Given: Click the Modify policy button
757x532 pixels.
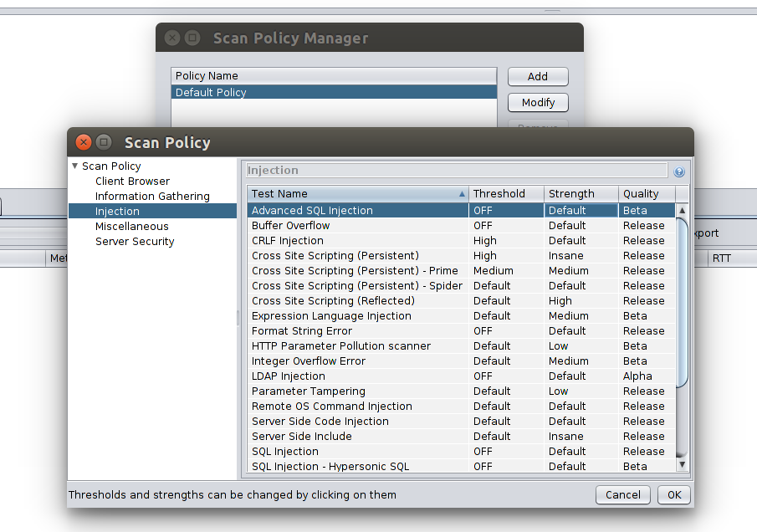Looking at the screenshot, I should click(x=538, y=102).
